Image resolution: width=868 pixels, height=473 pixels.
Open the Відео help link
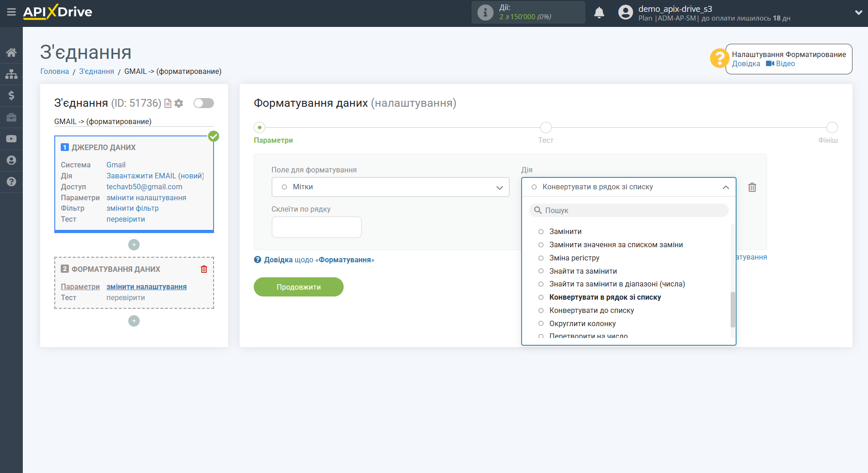click(780, 64)
